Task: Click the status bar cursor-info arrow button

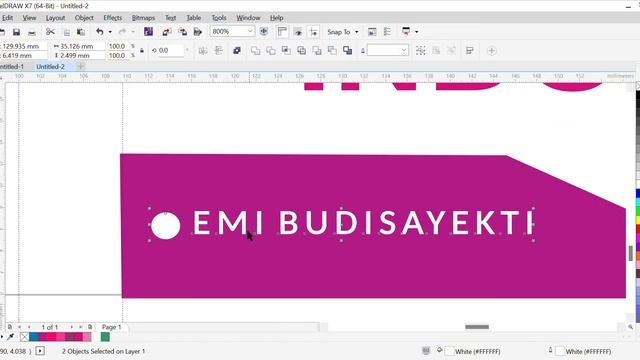Action: click(x=40, y=351)
